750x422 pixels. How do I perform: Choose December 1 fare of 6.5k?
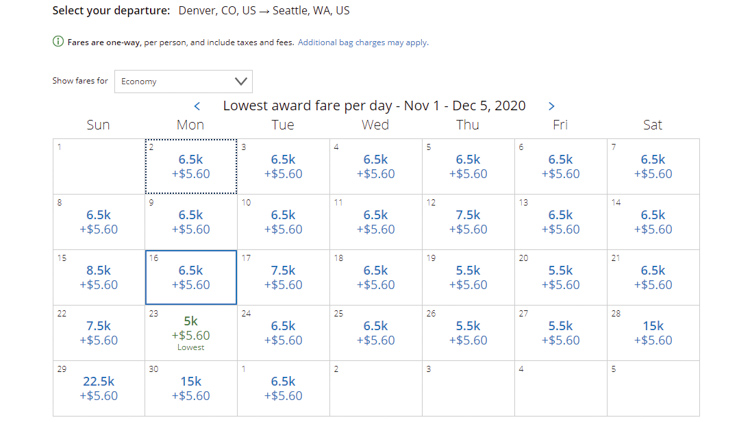pyautogui.click(x=283, y=388)
